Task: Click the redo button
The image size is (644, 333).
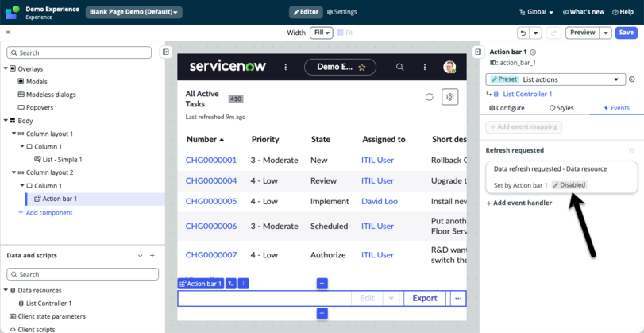Action: click(553, 33)
